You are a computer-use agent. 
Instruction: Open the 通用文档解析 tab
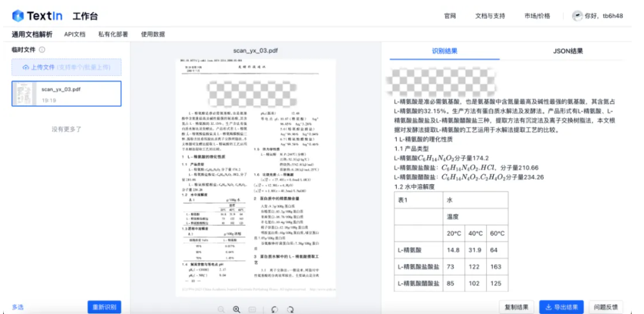coord(32,35)
